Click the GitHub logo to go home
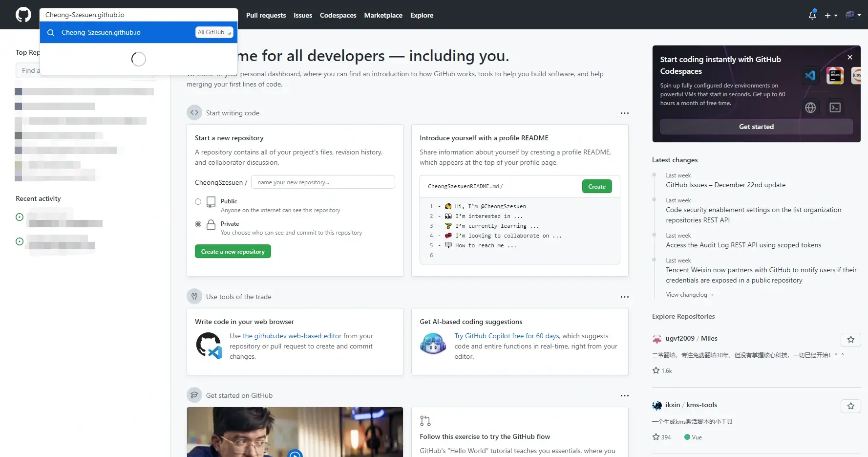This screenshot has width=868, height=457. coord(23,15)
